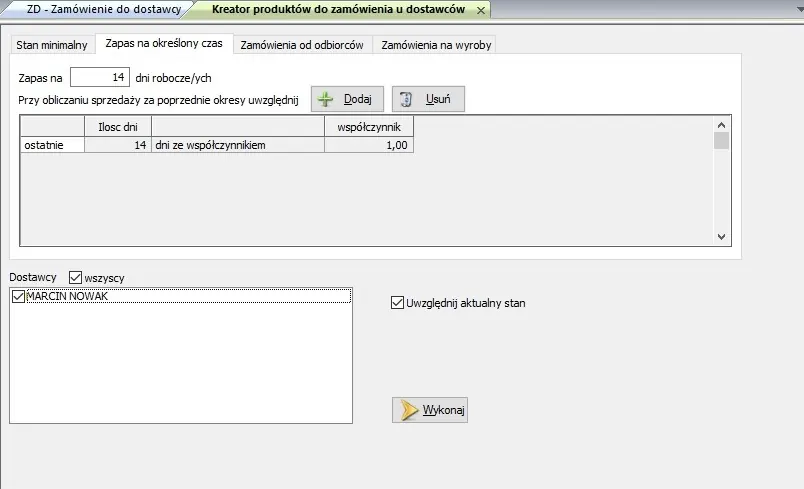
Task: Uncheck the MARCIN NOWAK supplier checkbox
Action: (18, 296)
